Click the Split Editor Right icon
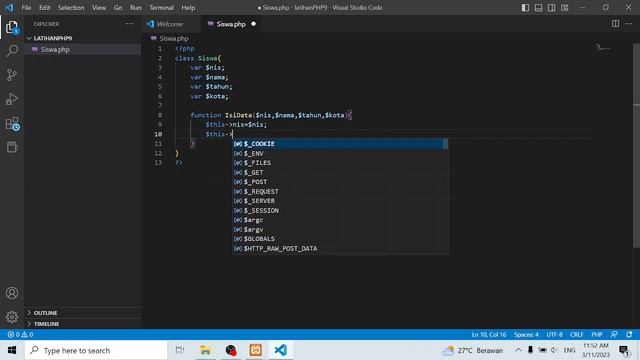The width and height of the screenshot is (640, 360). 616,24
